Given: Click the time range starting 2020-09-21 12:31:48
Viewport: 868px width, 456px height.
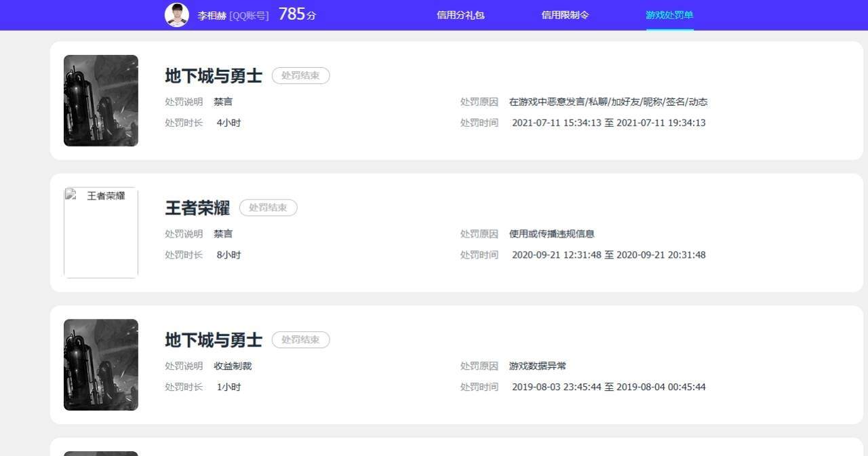Looking at the screenshot, I should [x=608, y=255].
